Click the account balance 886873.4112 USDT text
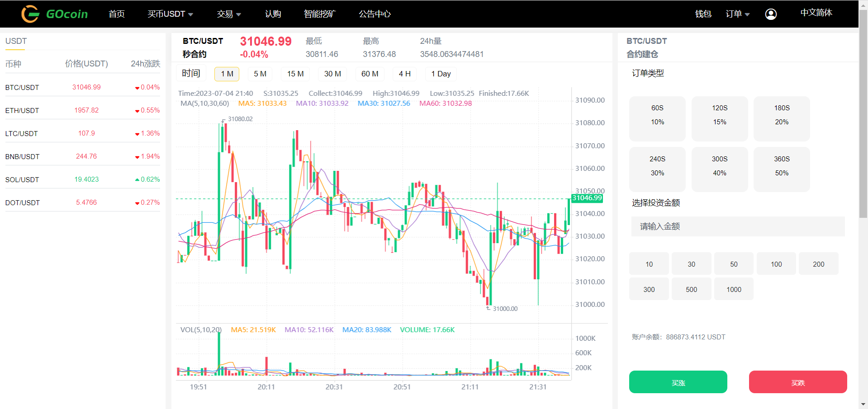The width and height of the screenshot is (868, 409). 695,337
